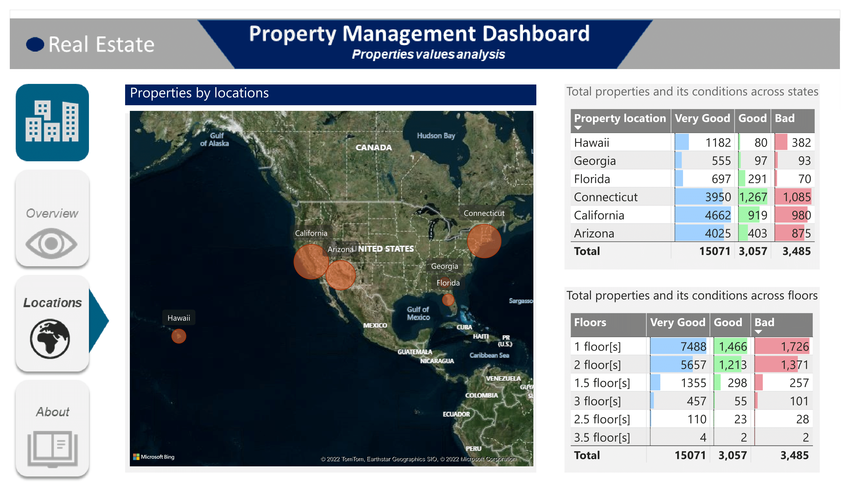This screenshot has height=504, width=850.
Task: Select the Locations navigation label
Action: (x=52, y=302)
